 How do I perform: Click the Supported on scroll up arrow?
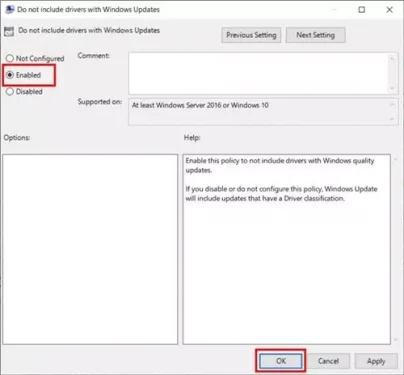392,105
